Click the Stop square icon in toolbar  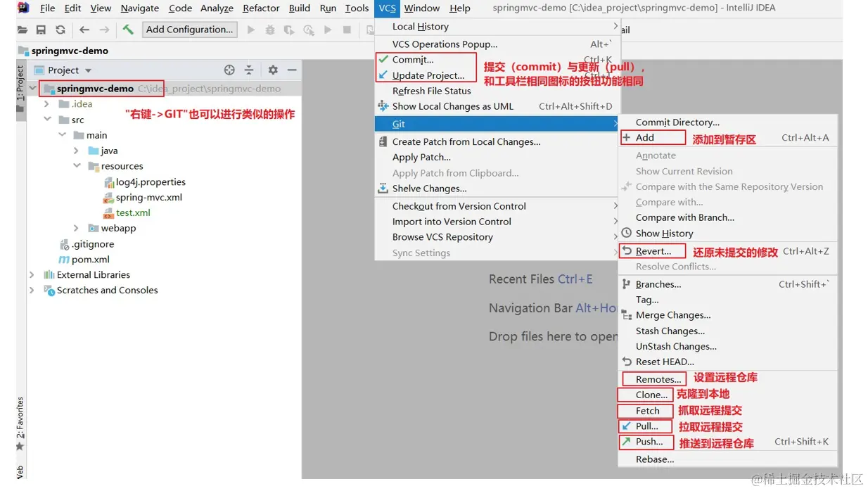click(347, 30)
